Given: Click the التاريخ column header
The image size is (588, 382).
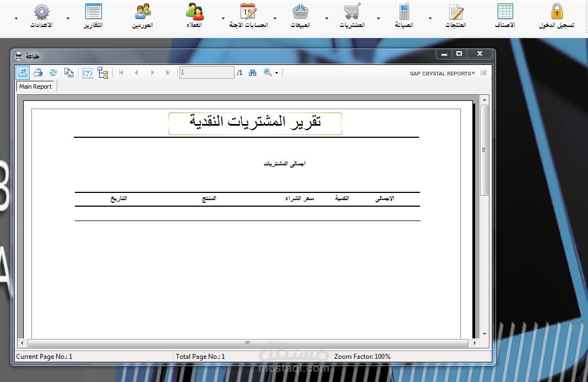Looking at the screenshot, I should 118,198.
